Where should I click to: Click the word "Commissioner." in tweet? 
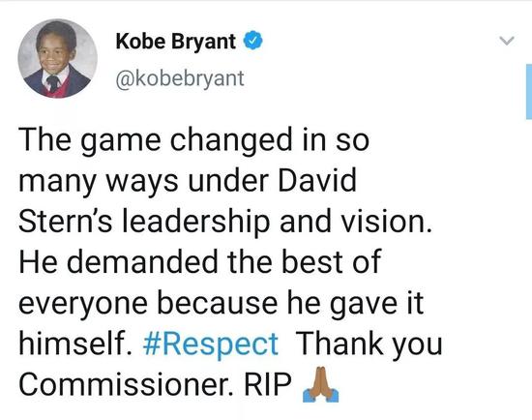pos(126,384)
